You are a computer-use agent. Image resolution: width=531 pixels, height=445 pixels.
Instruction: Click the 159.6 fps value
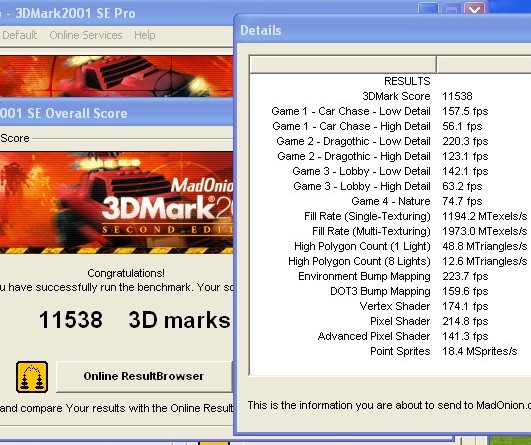click(465, 291)
